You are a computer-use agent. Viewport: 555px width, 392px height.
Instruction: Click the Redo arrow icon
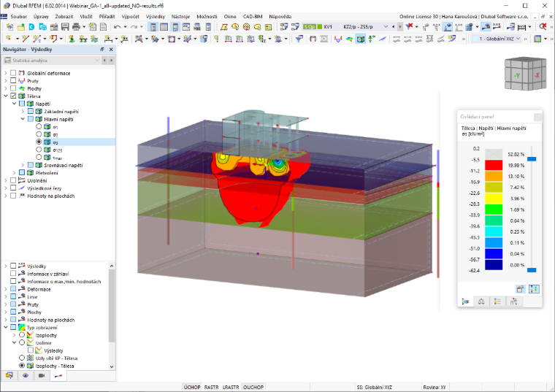point(134,27)
